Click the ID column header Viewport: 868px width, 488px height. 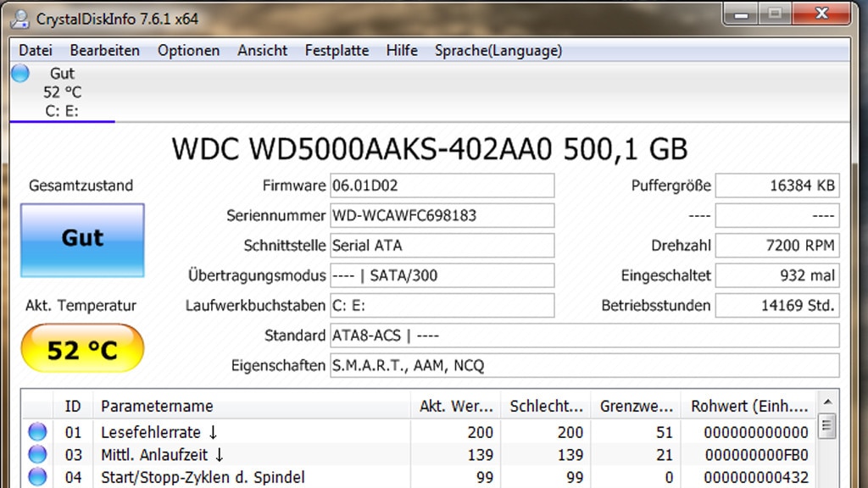tap(73, 406)
